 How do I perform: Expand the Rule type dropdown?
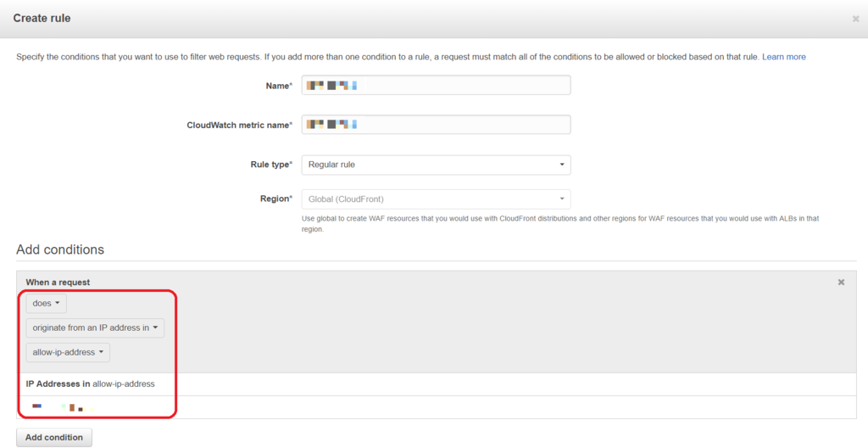436,165
